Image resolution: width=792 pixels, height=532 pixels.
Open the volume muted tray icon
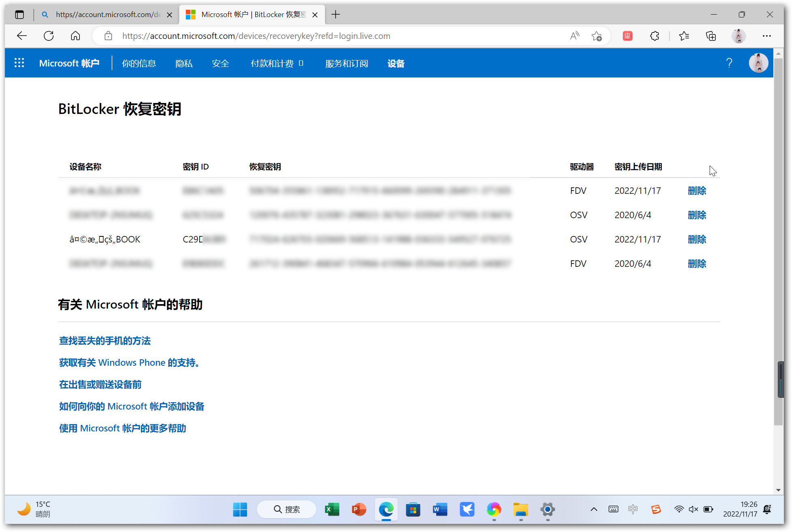click(693, 509)
